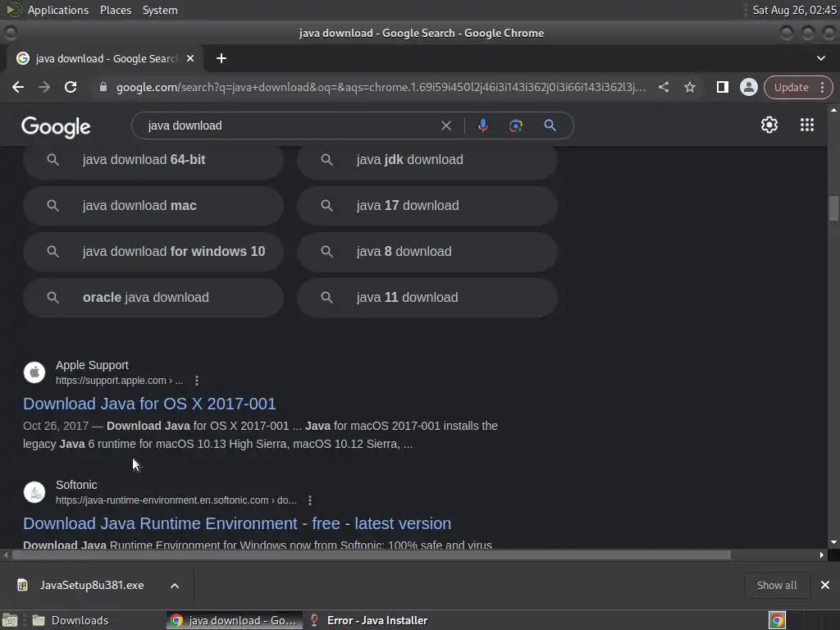Select suggestion java jdk download
This screenshot has height=630, width=840.
427,160
